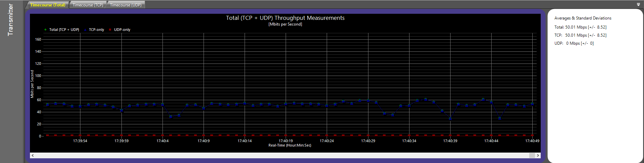Click the 20 y-axis label
Image resolution: width=644 pixels, height=163 pixels.
click(x=39, y=124)
